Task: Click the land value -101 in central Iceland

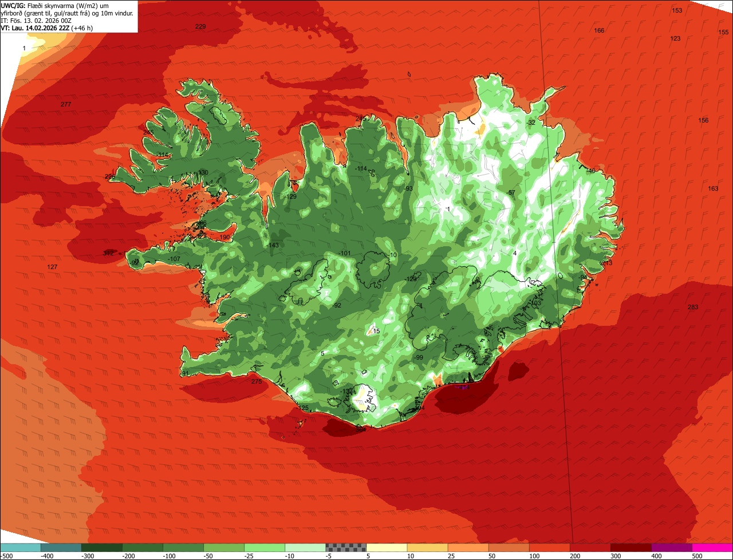Action: pos(345,253)
